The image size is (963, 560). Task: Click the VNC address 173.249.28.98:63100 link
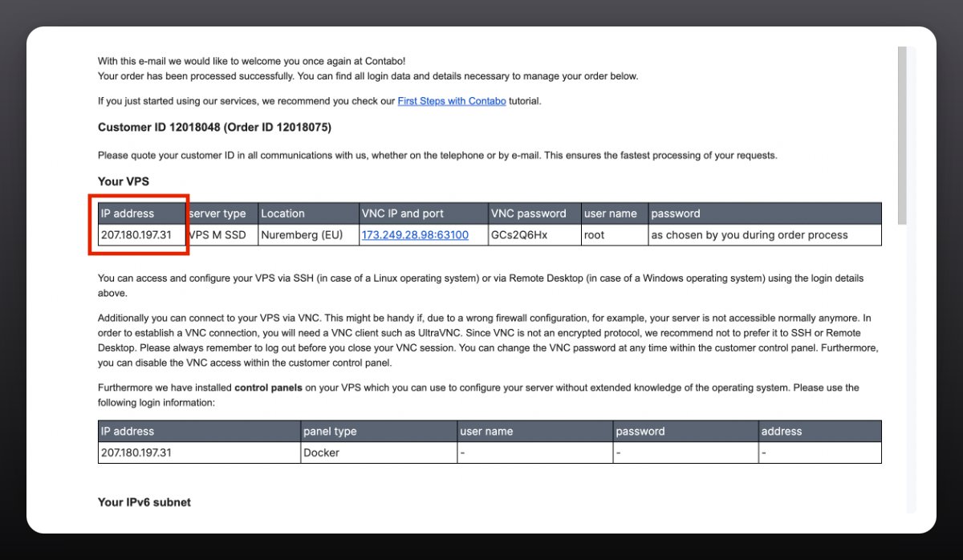(414, 235)
